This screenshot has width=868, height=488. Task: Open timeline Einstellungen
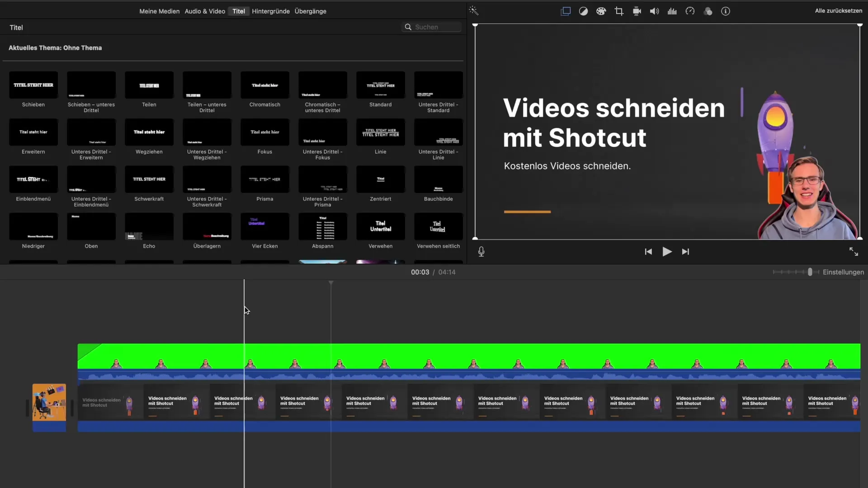pos(843,272)
